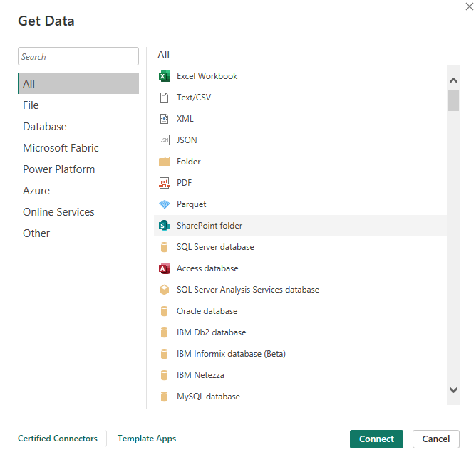Choose Access database label

click(x=207, y=268)
